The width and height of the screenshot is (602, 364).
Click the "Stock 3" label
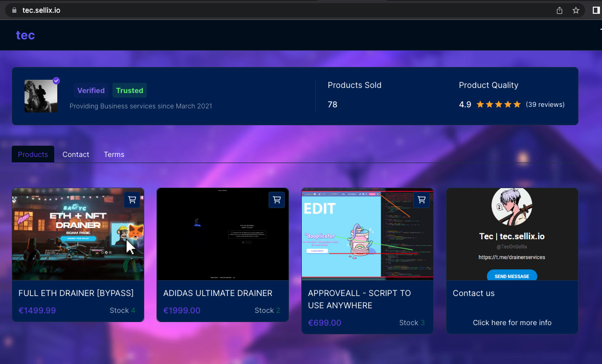point(412,323)
